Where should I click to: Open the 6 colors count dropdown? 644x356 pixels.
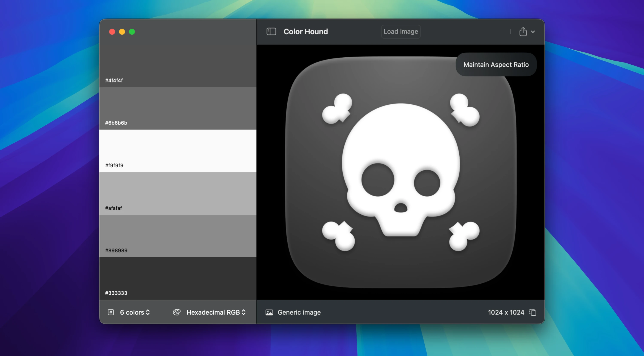point(135,312)
